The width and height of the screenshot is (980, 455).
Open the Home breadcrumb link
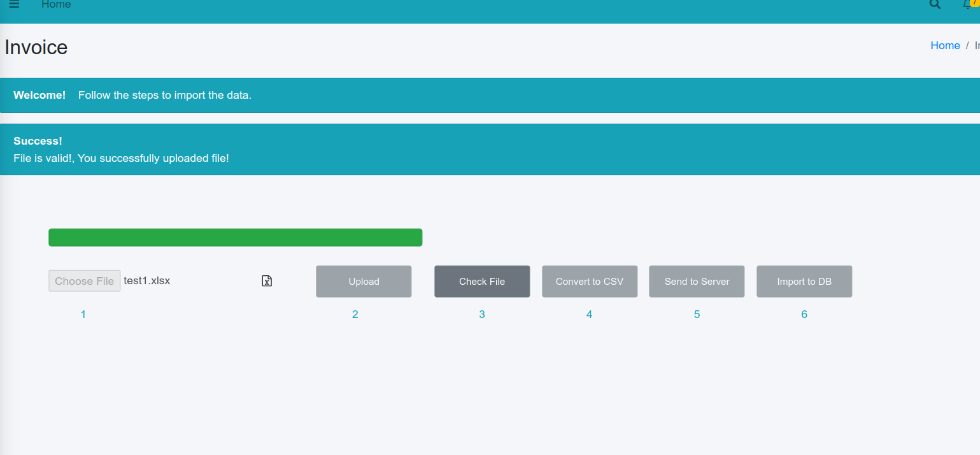[945, 45]
